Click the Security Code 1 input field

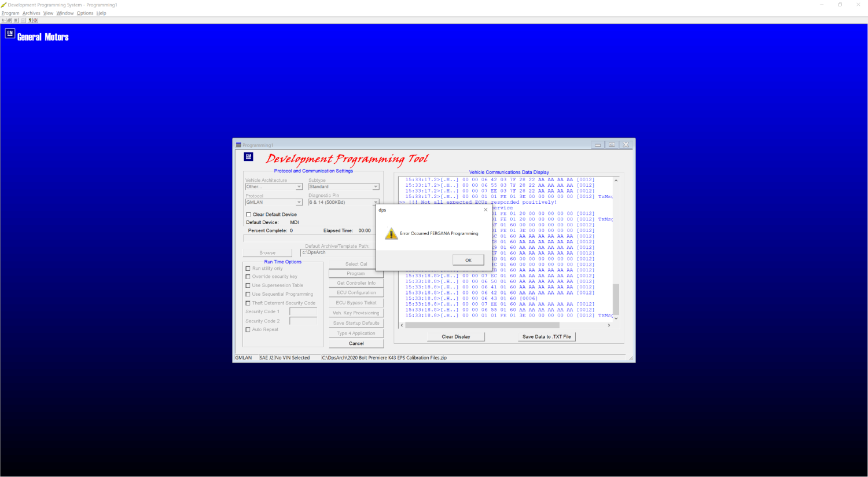pyautogui.click(x=303, y=311)
